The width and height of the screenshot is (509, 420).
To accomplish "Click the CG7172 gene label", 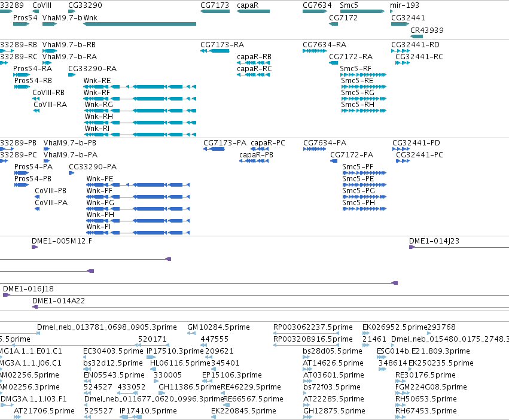I will [343, 17].
